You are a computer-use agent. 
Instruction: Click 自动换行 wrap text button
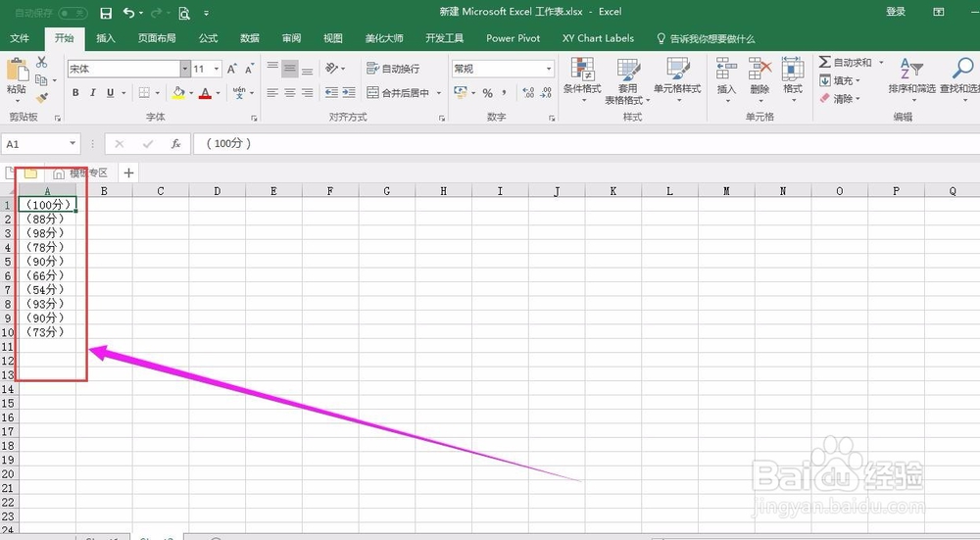[393, 69]
